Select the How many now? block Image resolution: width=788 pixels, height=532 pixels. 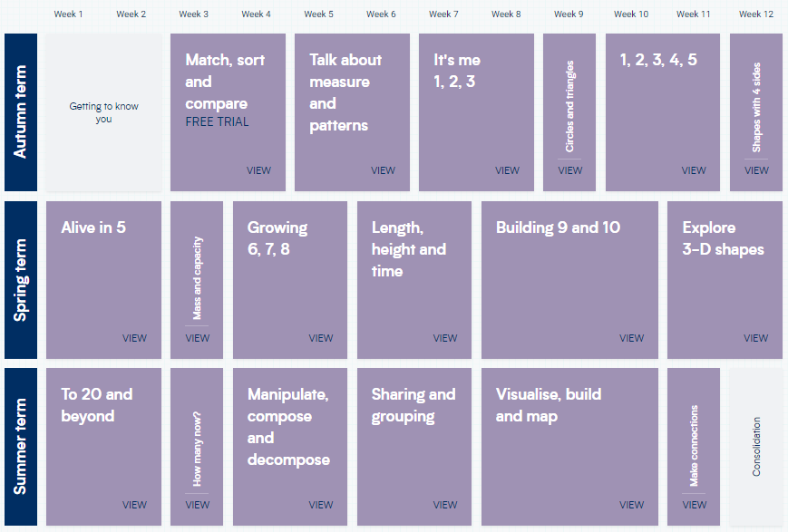point(197,447)
